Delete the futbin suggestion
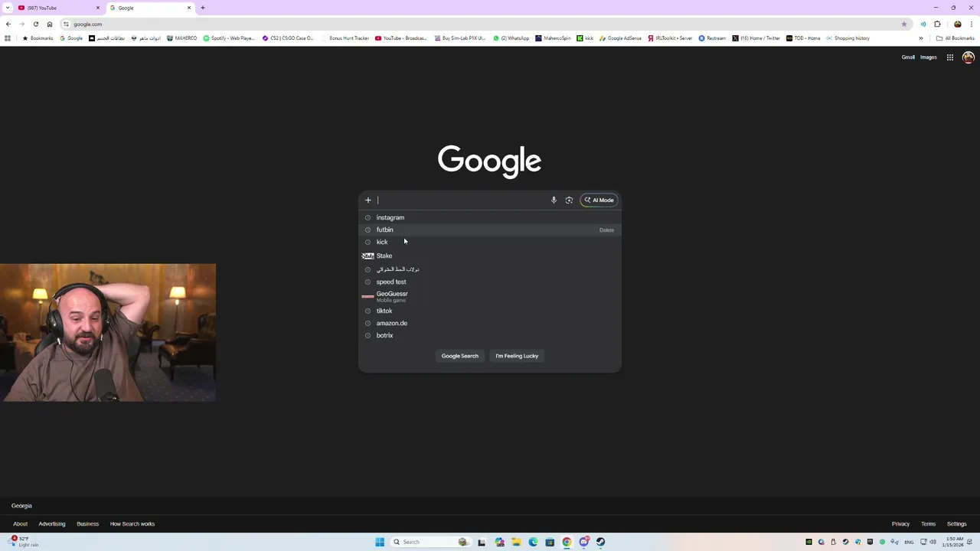The width and height of the screenshot is (980, 551). pyautogui.click(x=606, y=230)
